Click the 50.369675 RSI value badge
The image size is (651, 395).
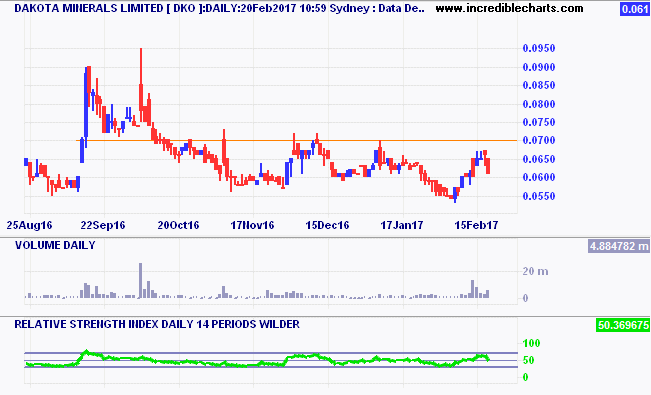(x=623, y=325)
